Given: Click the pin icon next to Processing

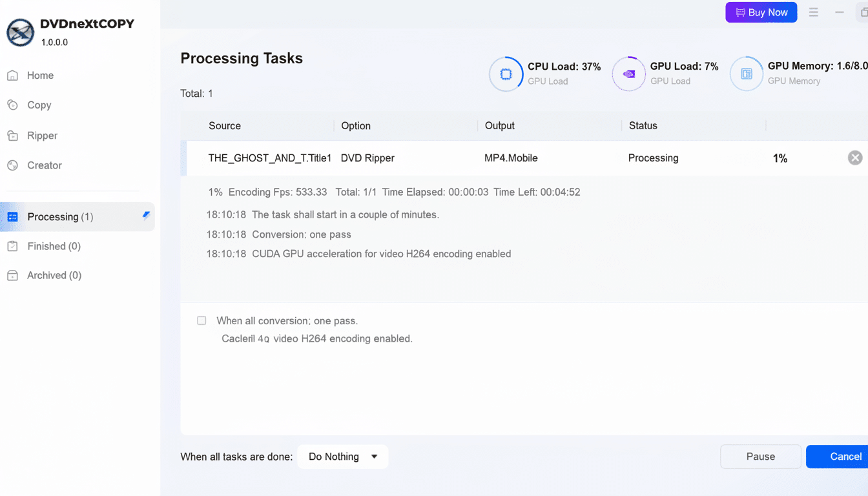Looking at the screenshot, I should 146,216.
